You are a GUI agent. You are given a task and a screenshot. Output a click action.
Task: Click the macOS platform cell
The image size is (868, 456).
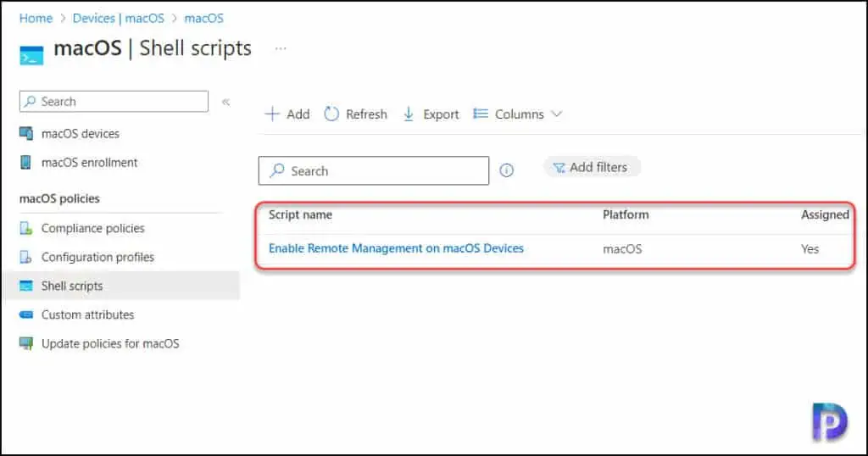(622, 249)
